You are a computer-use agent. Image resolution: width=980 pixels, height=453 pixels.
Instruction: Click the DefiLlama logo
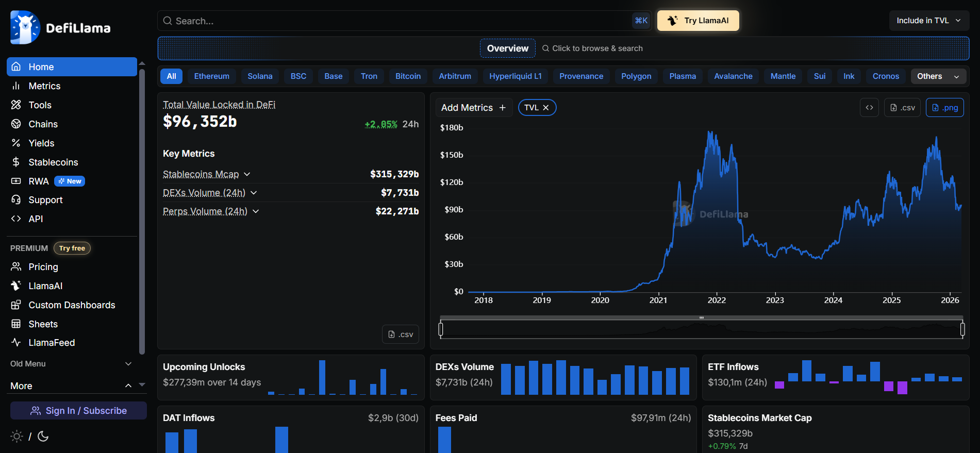pyautogui.click(x=60, y=27)
